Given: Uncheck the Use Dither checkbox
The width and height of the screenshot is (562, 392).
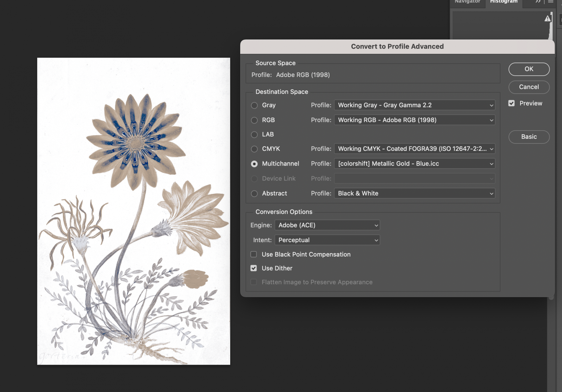Looking at the screenshot, I should [254, 268].
